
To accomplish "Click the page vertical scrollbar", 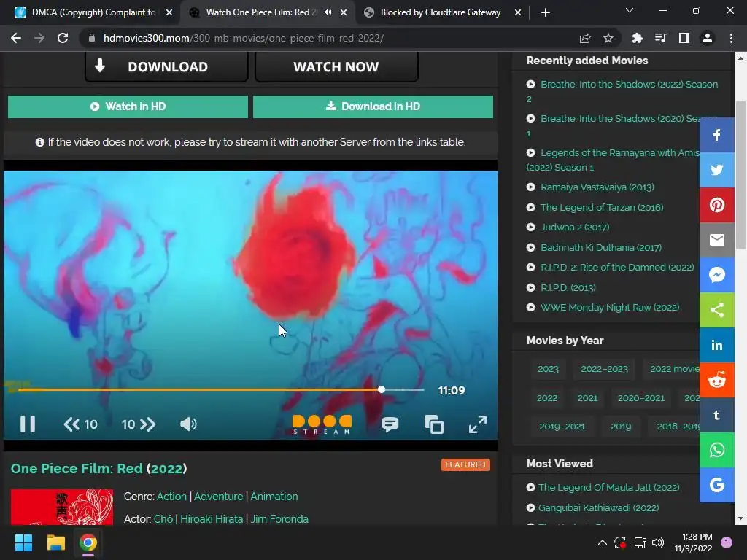I will click(740, 175).
